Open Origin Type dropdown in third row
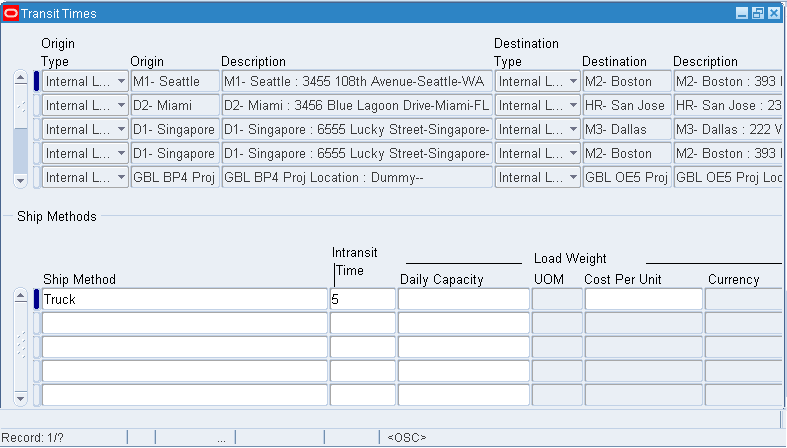This screenshot has width=787, height=448. tap(121, 129)
